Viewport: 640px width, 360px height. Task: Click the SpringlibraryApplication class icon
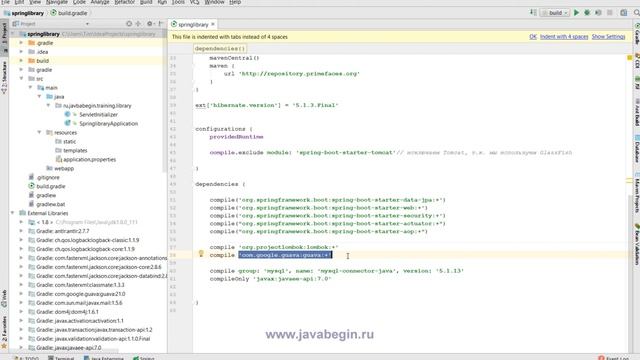click(67, 123)
